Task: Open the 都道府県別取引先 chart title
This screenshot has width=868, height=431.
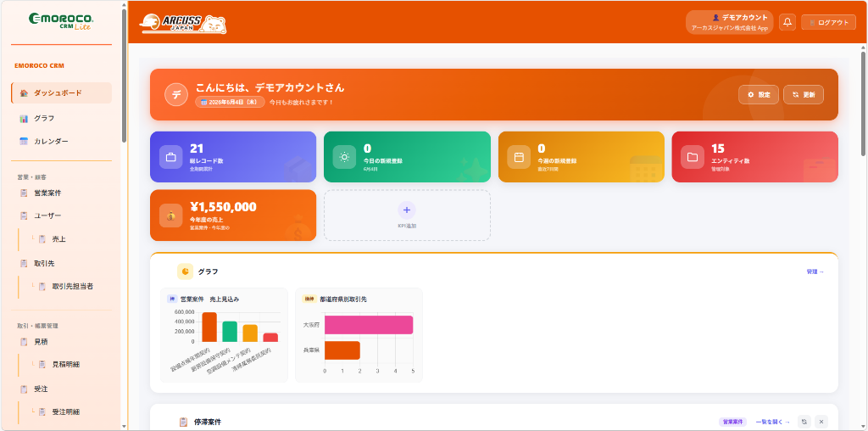Action: tap(343, 299)
